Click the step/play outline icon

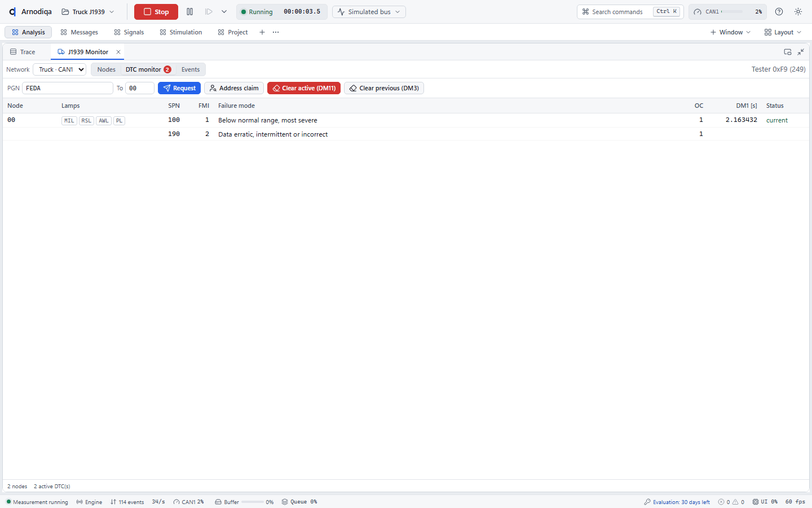click(x=209, y=12)
